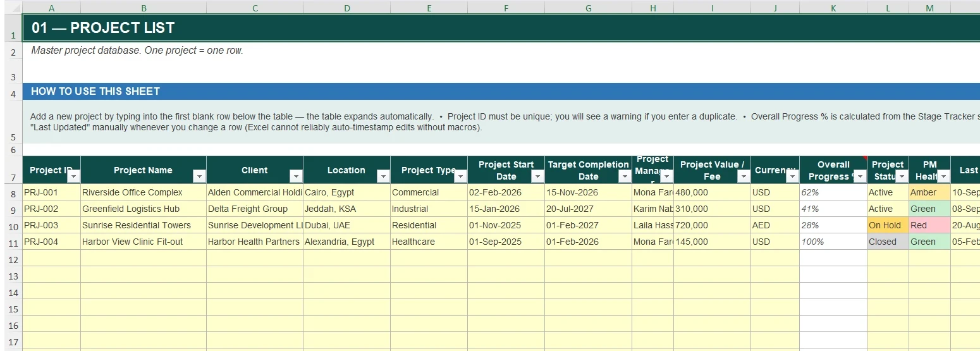Open the Project ID column filter dropdown
Viewport: 980px width, 351px height.
pyautogui.click(x=73, y=176)
